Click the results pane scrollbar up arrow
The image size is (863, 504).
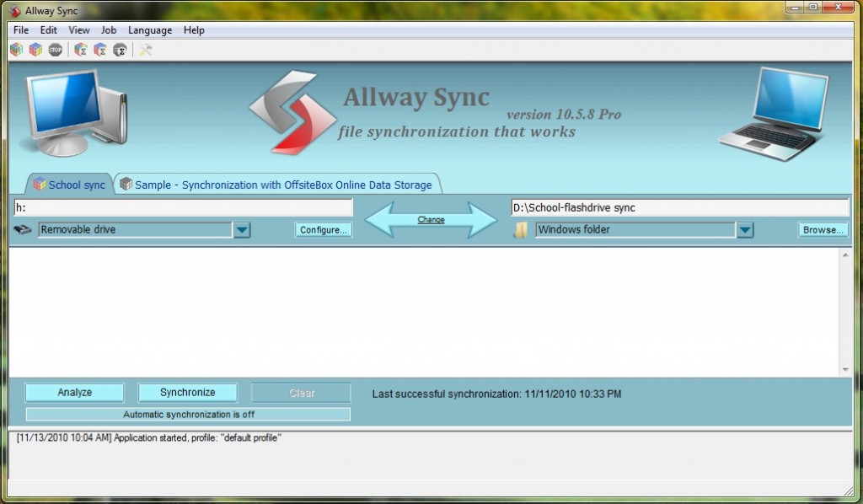pyautogui.click(x=845, y=255)
